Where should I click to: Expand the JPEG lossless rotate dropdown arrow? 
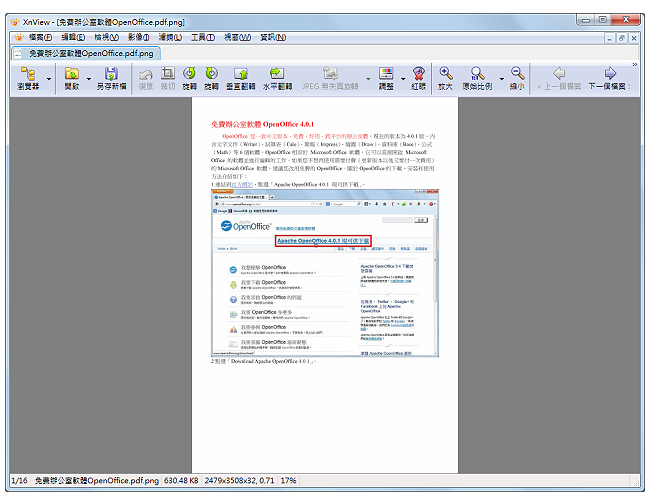point(368,79)
